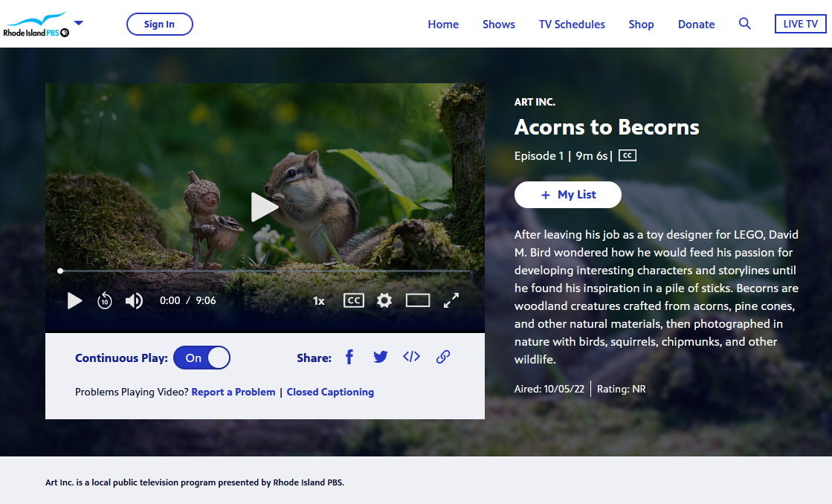Mute the video using the speaker icon
The height and width of the screenshot is (504, 832).
pos(134,301)
